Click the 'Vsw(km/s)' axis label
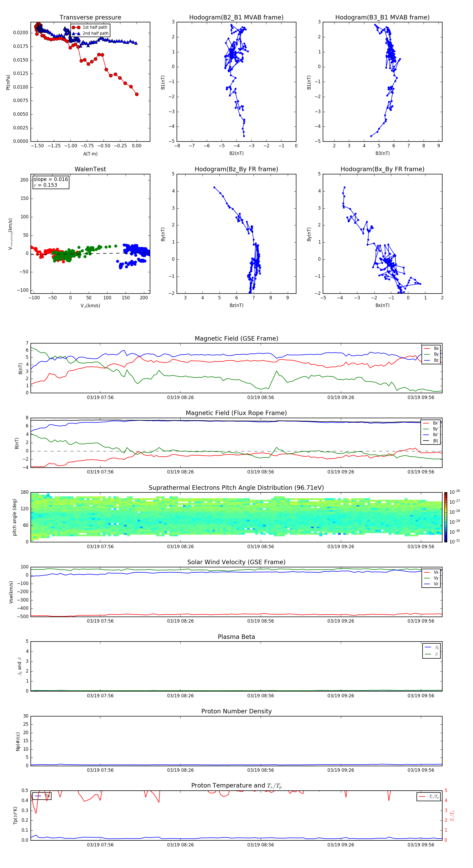The image size is (473, 868). [11, 592]
